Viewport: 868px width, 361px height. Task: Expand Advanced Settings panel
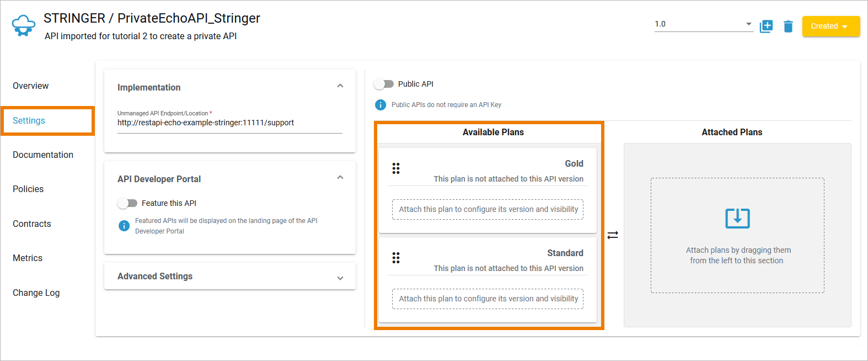tap(340, 278)
